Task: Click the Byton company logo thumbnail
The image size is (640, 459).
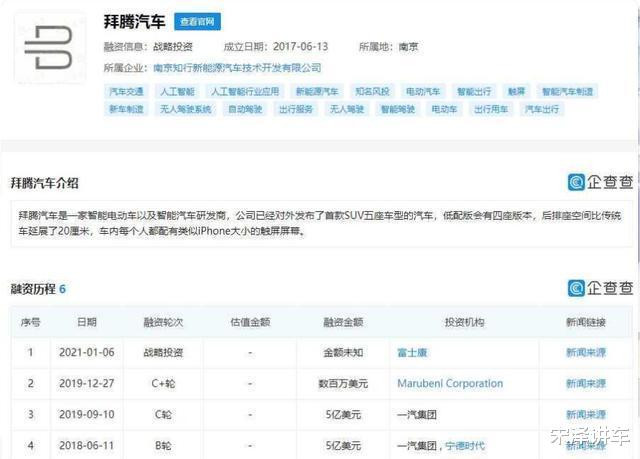Action: (x=50, y=48)
